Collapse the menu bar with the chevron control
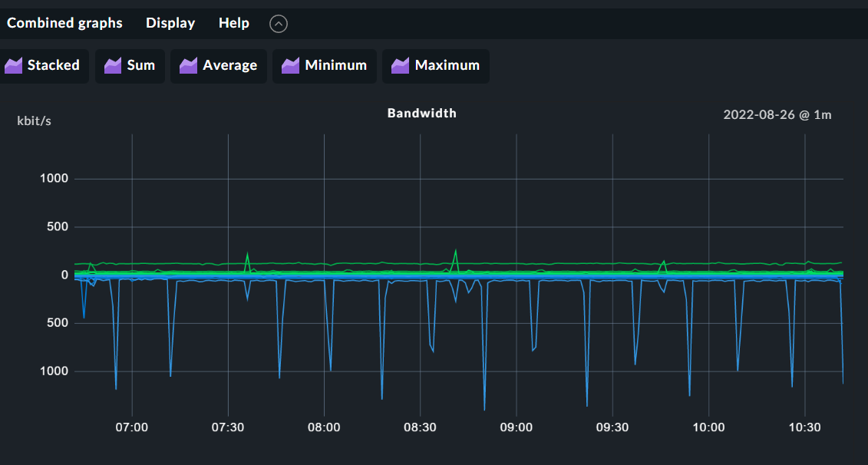This screenshot has height=465, width=868. pos(278,23)
